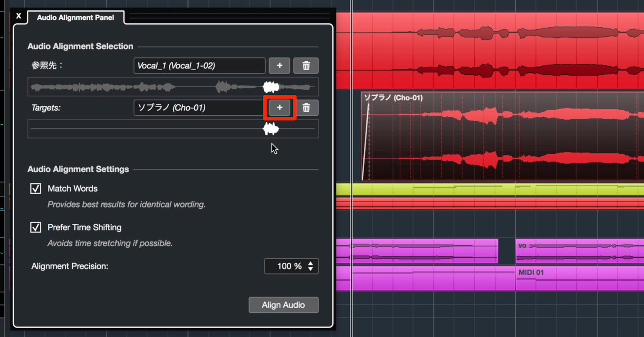Screen dimensions: 644x337
Task: Select the purple vo audio event
Action: 580,252
